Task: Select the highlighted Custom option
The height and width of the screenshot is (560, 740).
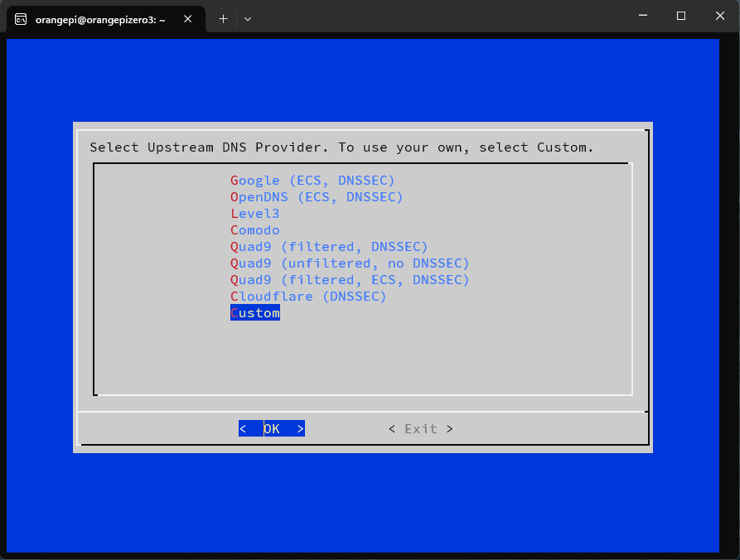Action: pos(255,312)
